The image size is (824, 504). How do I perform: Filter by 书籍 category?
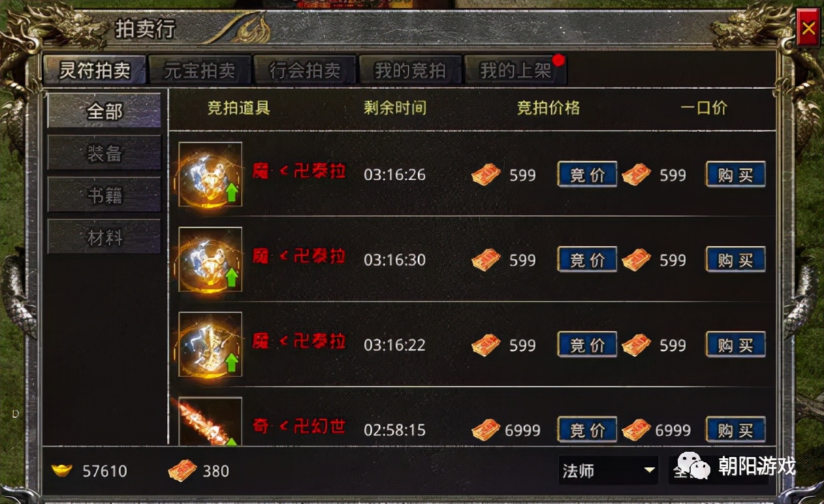point(104,195)
